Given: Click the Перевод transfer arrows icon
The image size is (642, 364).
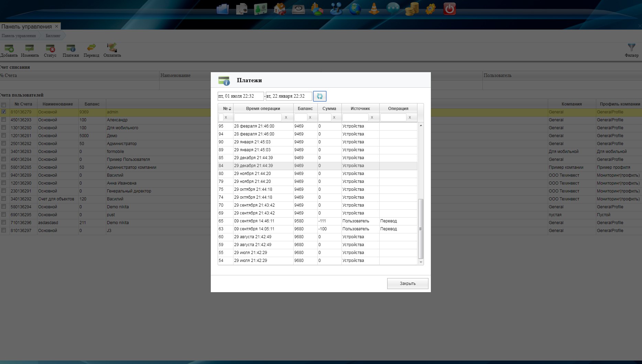Looking at the screenshot, I should click(91, 50).
